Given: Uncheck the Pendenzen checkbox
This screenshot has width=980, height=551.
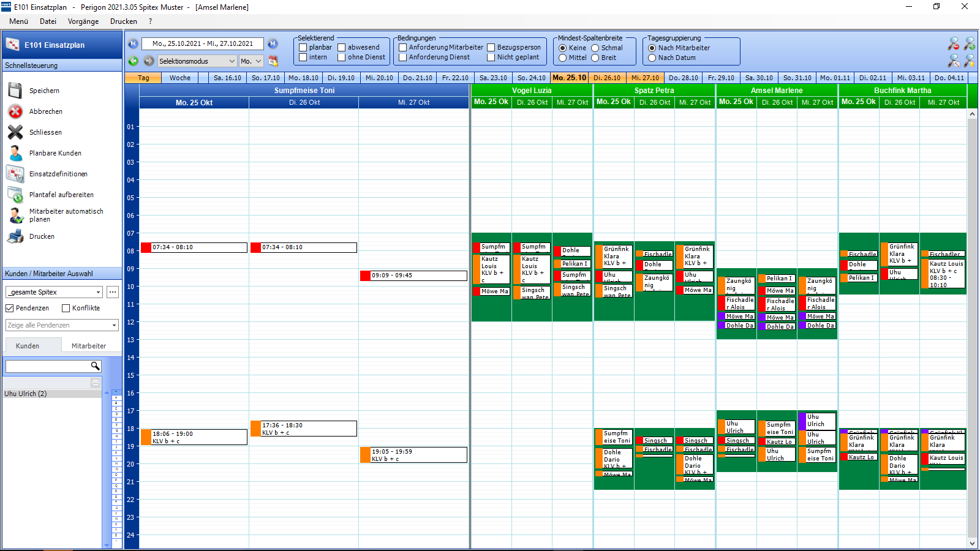Looking at the screenshot, I should point(10,308).
